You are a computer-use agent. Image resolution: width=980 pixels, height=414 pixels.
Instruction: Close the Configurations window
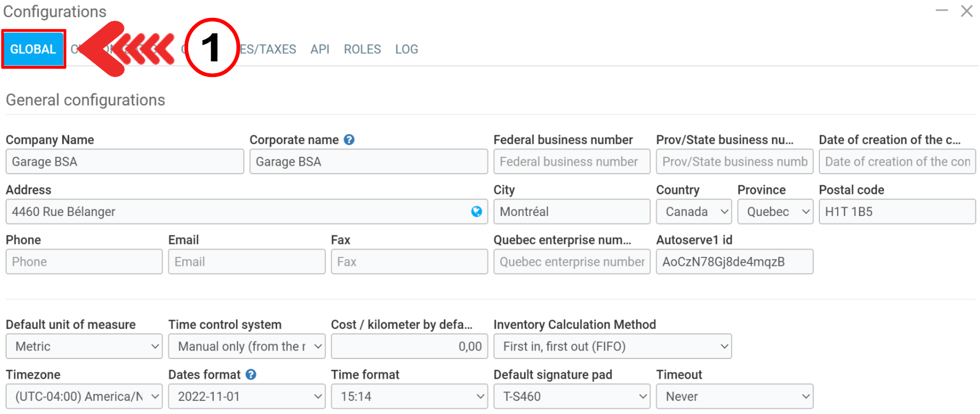click(966, 11)
